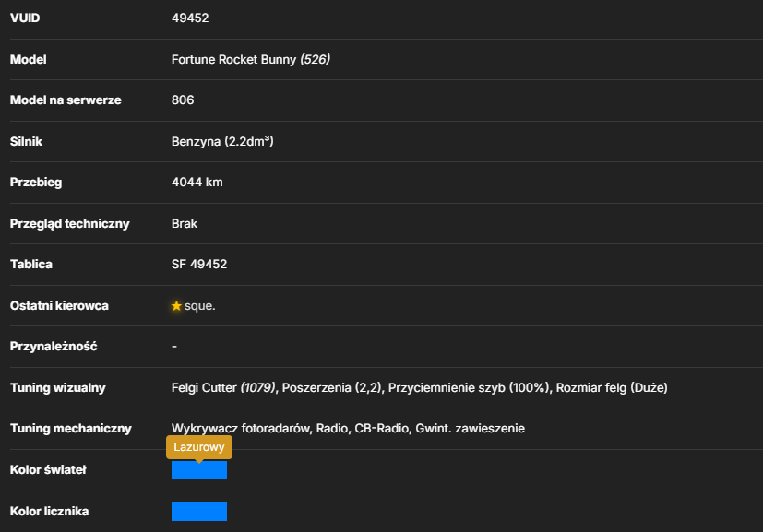
Task: Click Przyciemnienie szyb (100%) tuning entry
Action: pyautogui.click(x=469, y=387)
